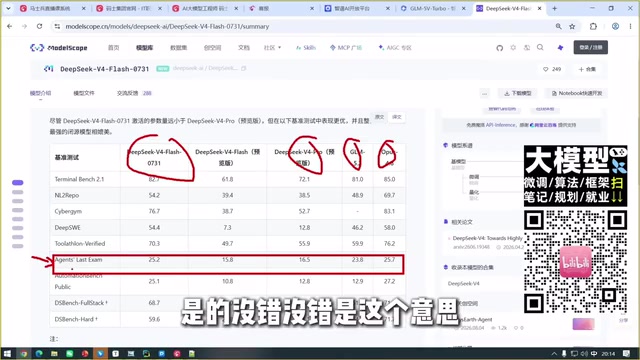Bookmark this page with the star icon
This screenshot has width=640, height=360.
tap(572, 26)
